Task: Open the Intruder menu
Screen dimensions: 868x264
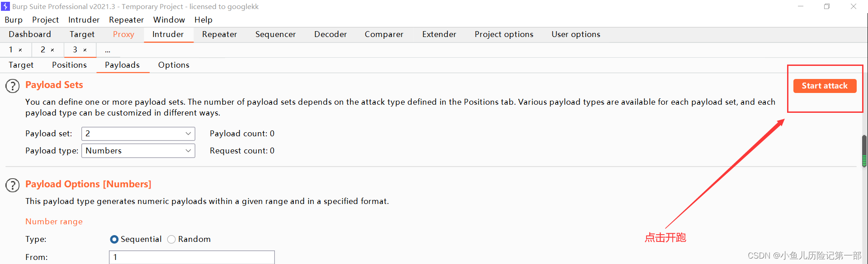Action: [x=84, y=20]
